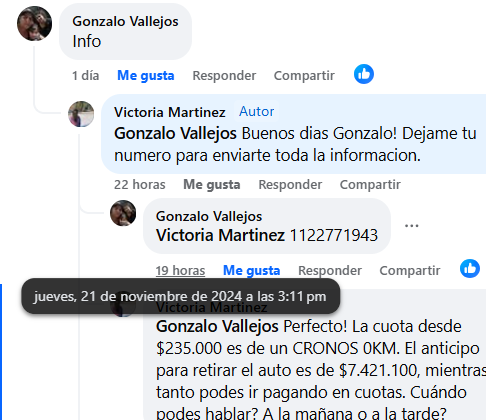Click Responder under Victoria's Buenos dias reply
486x420 pixels.
tap(290, 185)
